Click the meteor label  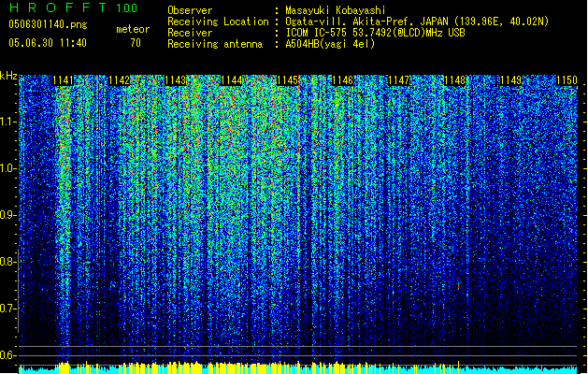(x=133, y=29)
